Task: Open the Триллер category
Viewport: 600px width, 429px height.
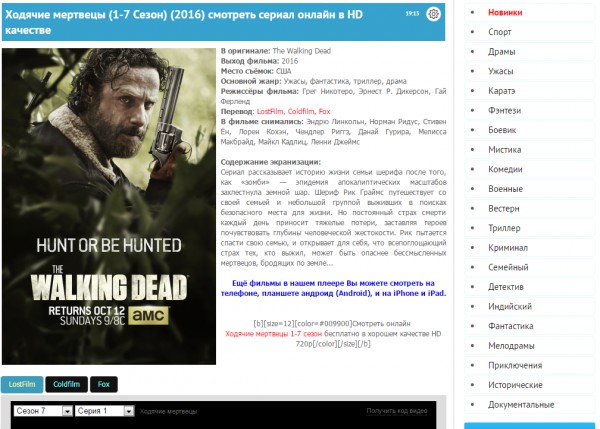Action: (x=504, y=228)
